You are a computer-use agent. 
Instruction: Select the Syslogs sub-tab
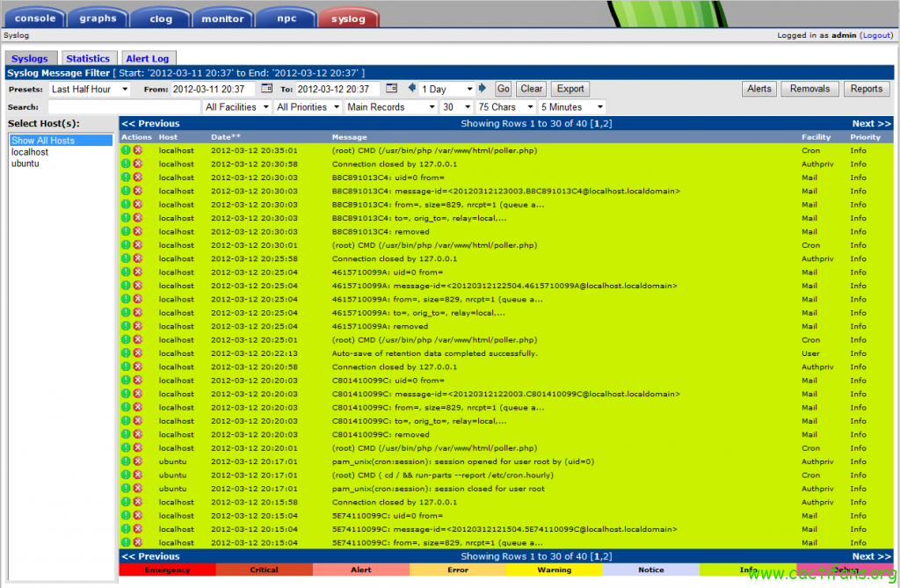(x=30, y=58)
